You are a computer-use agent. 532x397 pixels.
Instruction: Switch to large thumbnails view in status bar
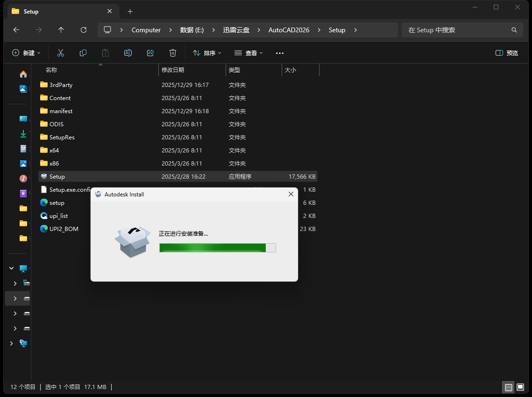click(520, 387)
